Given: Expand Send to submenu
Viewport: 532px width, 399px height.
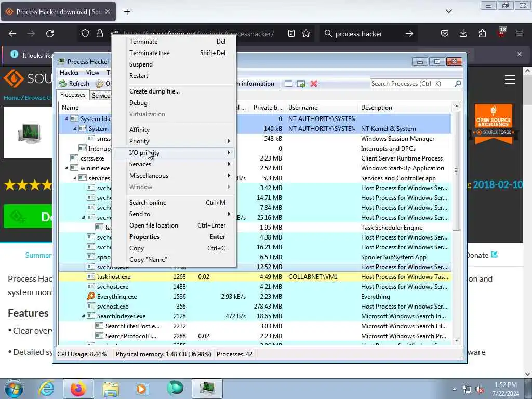Looking at the screenshot, I should tap(174, 214).
